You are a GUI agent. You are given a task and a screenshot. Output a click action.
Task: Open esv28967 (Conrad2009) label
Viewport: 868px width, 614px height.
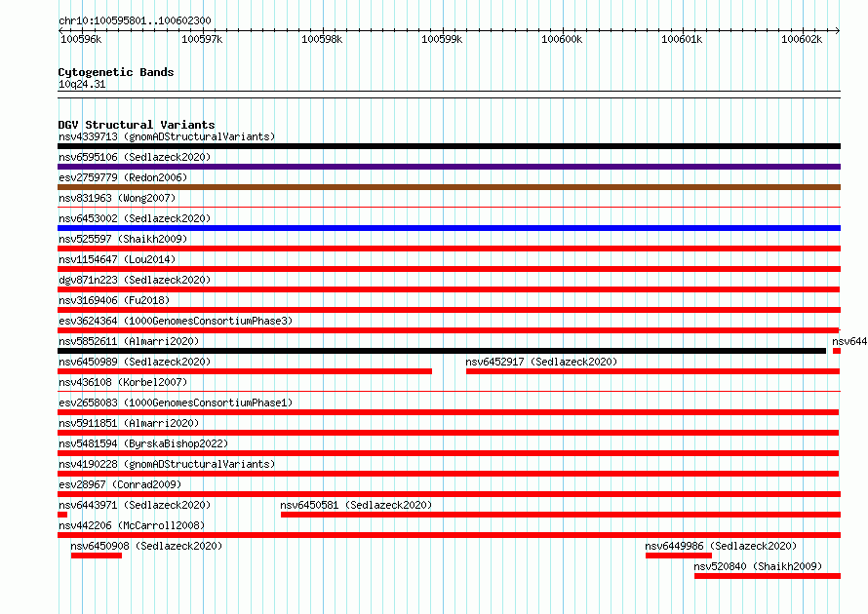point(120,484)
